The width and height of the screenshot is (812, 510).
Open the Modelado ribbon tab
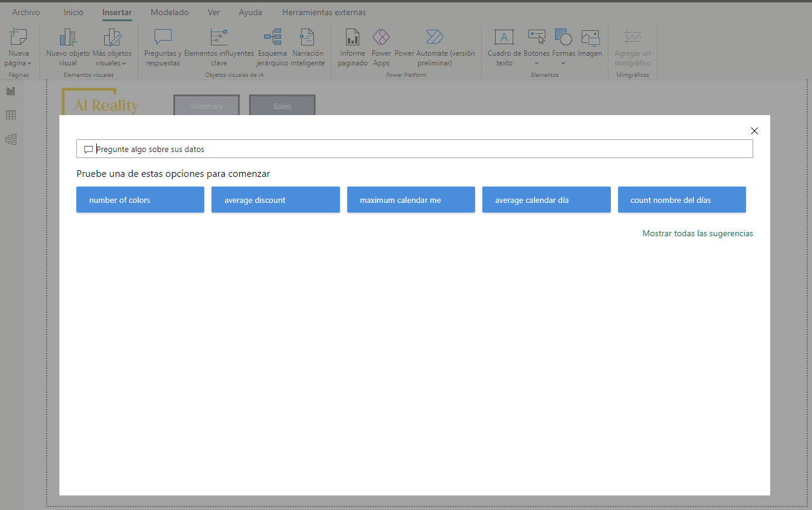(170, 12)
